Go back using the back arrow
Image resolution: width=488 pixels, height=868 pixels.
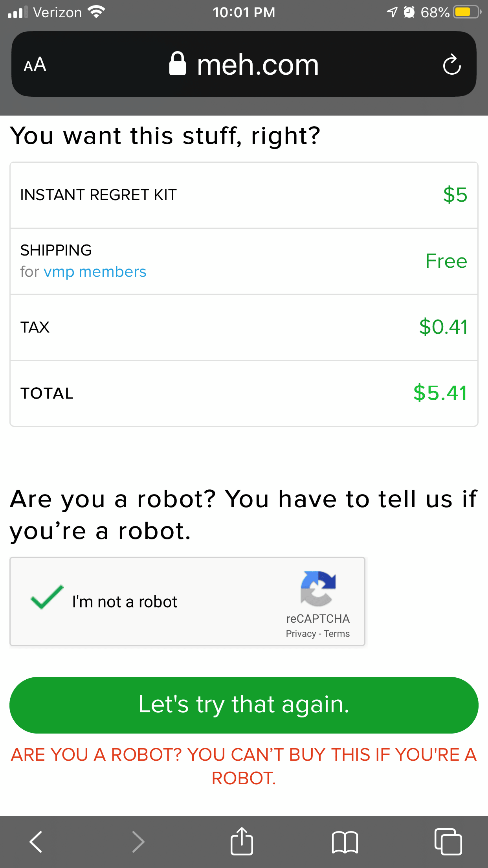coord(36,842)
